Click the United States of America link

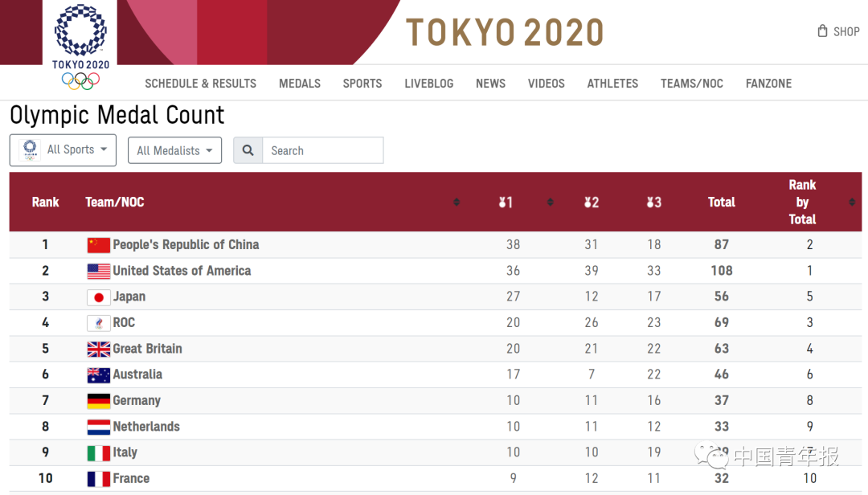(x=182, y=271)
